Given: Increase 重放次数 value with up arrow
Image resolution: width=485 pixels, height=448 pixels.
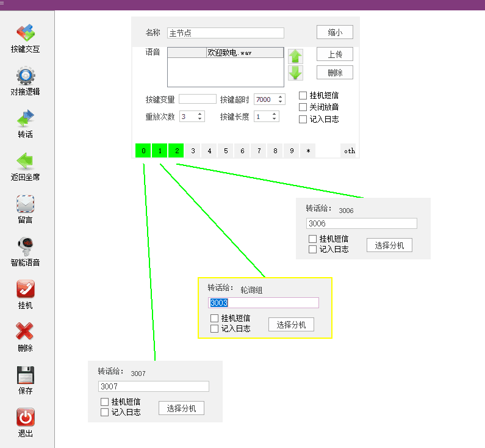Looking at the screenshot, I should pyautogui.click(x=200, y=114).
